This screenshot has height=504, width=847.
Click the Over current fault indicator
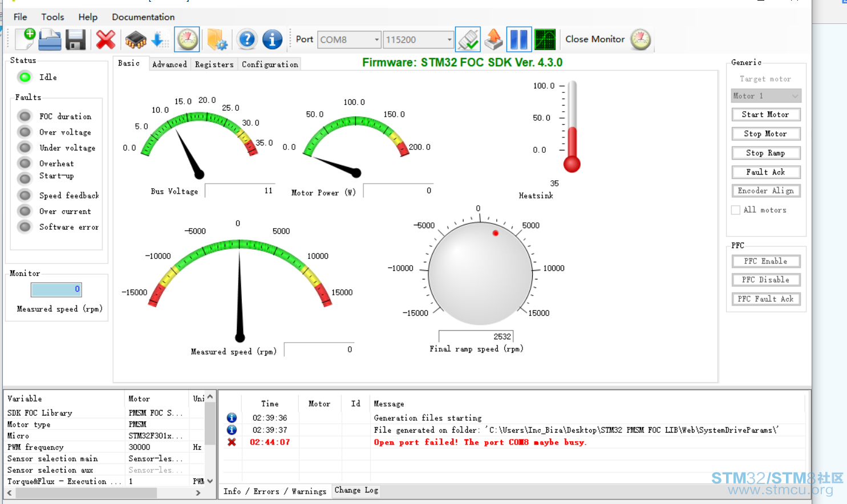pos(25,211)
